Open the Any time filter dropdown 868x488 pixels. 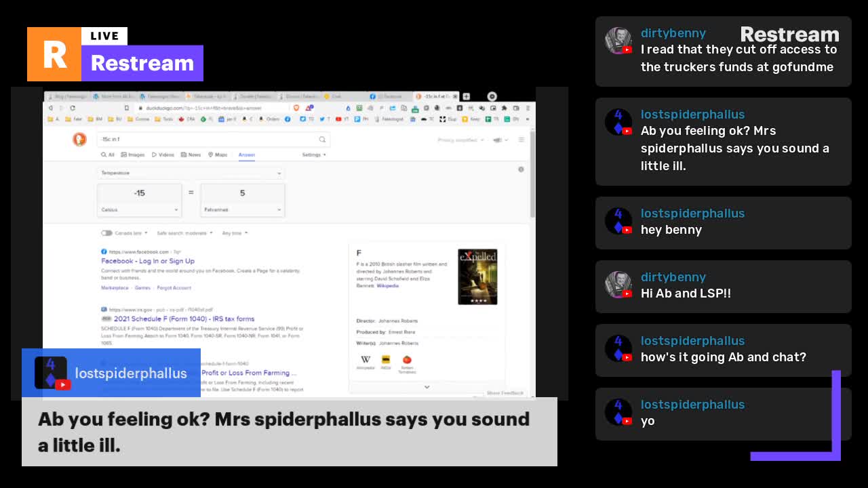235,233
